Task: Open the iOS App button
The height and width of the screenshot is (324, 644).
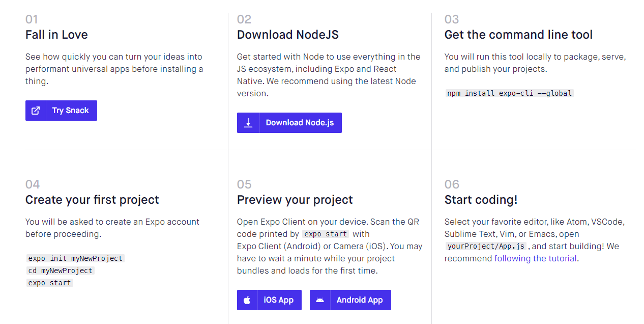Action: (269, 300)
